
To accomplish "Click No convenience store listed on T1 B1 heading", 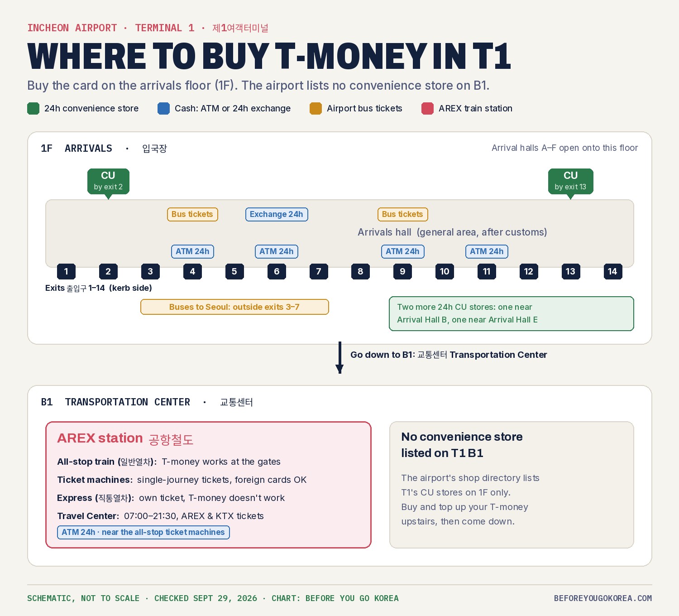I will (462, 445).
